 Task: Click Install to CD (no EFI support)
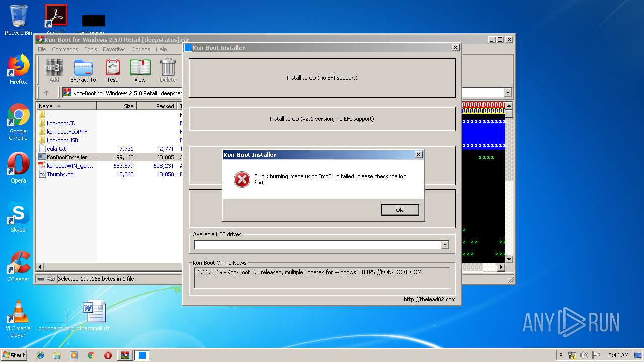tap(322, 78)
